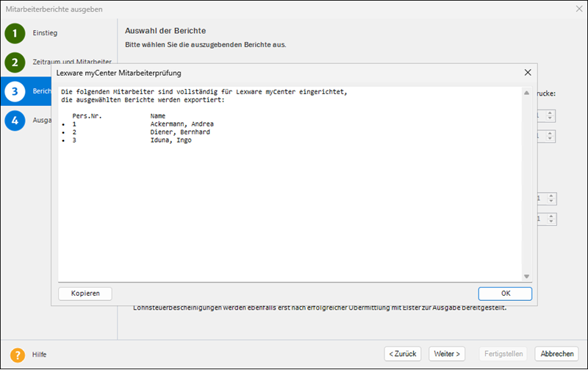588x370 pixels.
Task: Click the scrollbar down arrow in dialog
Action: pos(526,277)
